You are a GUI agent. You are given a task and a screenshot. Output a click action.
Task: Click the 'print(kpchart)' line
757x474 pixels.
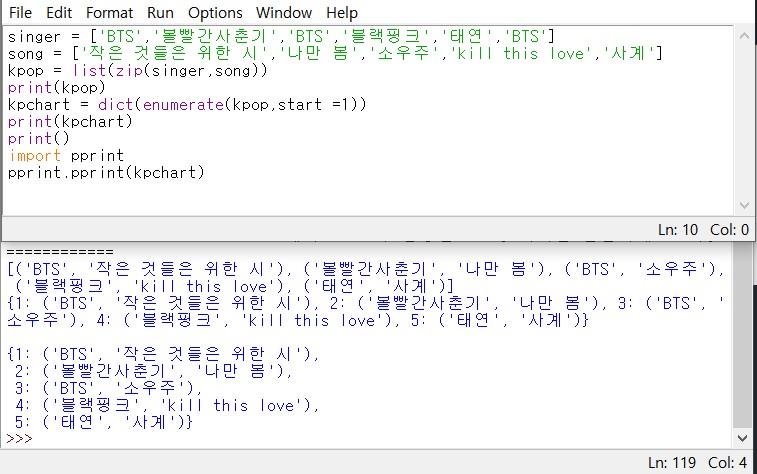click(70, 121)
